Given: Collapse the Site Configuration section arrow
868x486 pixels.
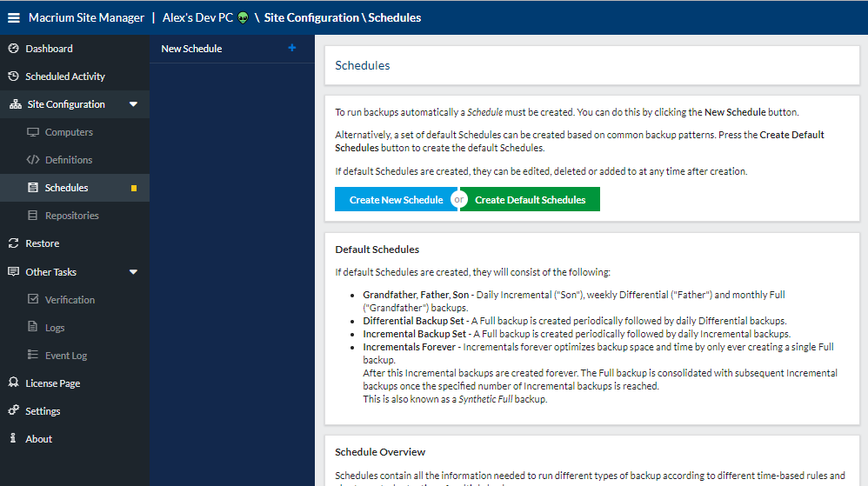Looking at the screenshot, I should pyautogui.click(x=133, y=104).
